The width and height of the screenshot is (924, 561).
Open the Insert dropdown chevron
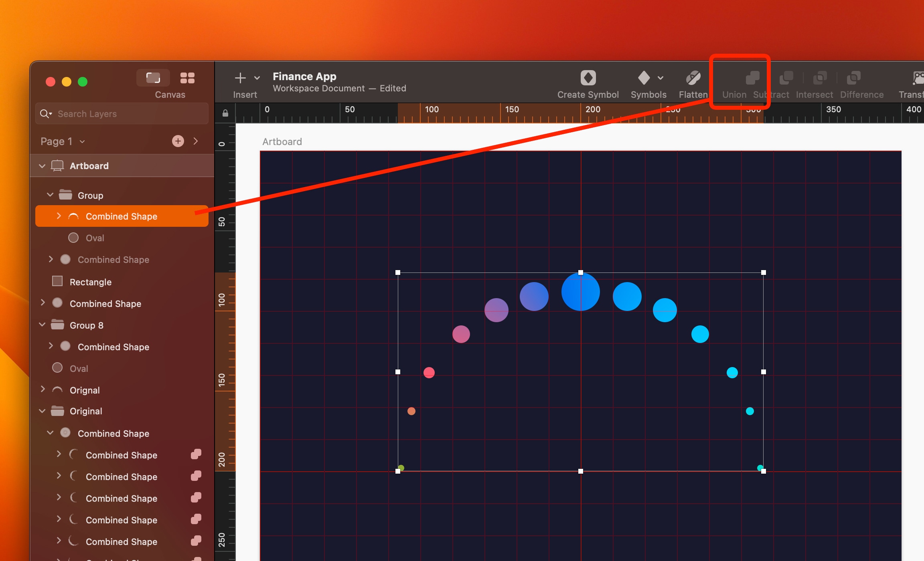(x=257, y=78)
